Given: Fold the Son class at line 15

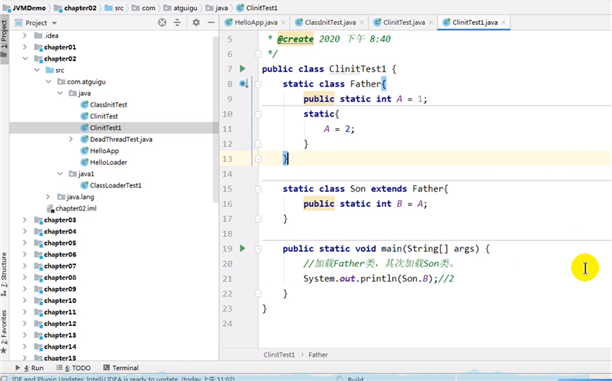Looking at the screenshot, I should coord(258,189).
